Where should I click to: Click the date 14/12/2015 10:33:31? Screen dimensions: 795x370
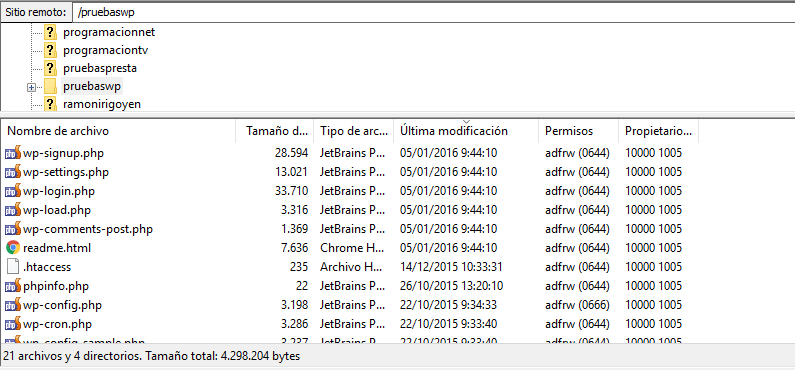(x=451, y=267)
